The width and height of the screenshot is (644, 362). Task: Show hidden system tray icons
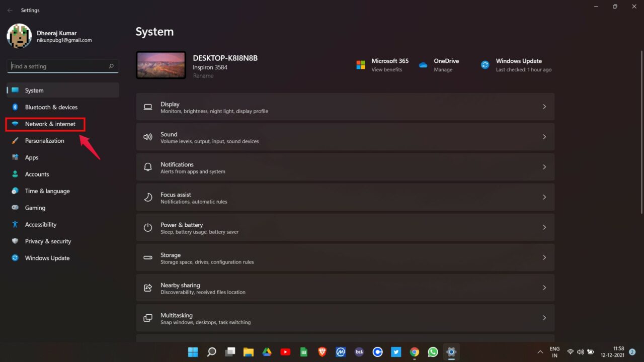pyautogui.click(x=540, y=352)
